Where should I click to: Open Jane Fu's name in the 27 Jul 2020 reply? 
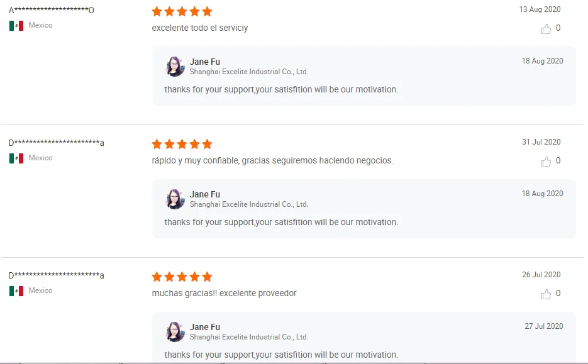[205, 327]
